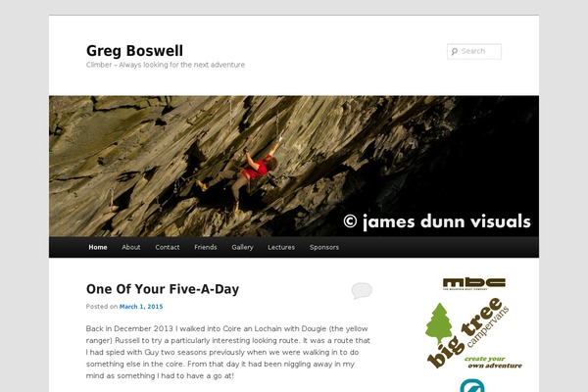Click the green tree graphic in logo
588x392 pixels.
(x=439, y=324)
